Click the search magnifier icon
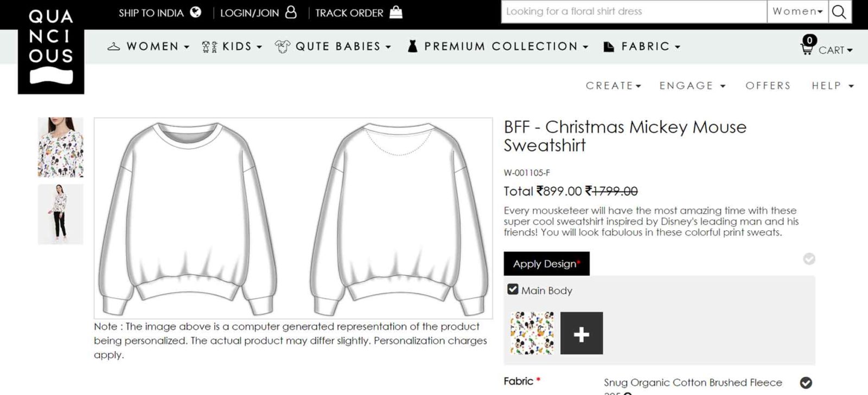Image resolution: width=868 pixels, height=395 pixels. (839, 12)
